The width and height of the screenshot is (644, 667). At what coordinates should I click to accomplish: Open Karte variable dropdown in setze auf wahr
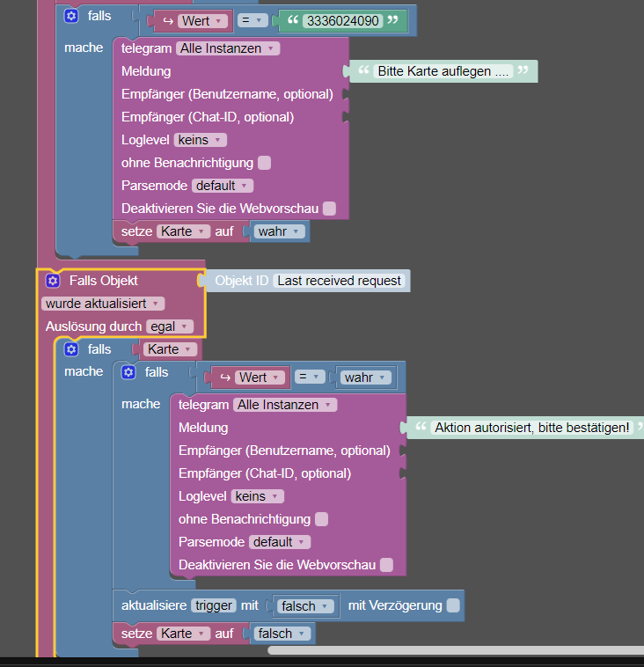click(x=183, y=231)
